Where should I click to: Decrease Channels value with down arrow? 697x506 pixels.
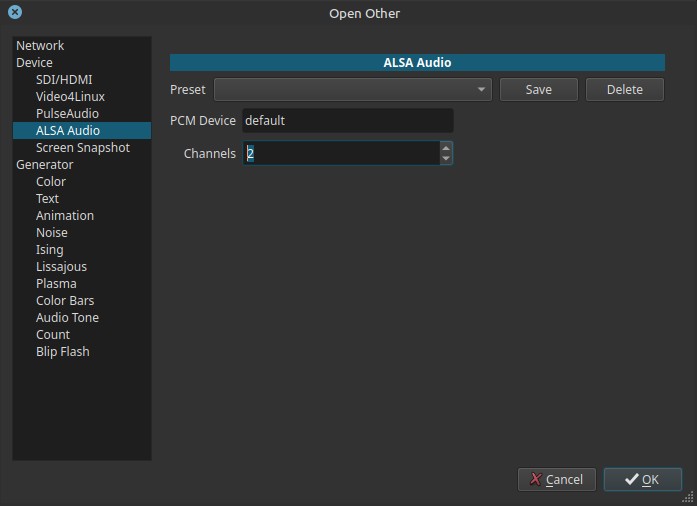point(446,158)
